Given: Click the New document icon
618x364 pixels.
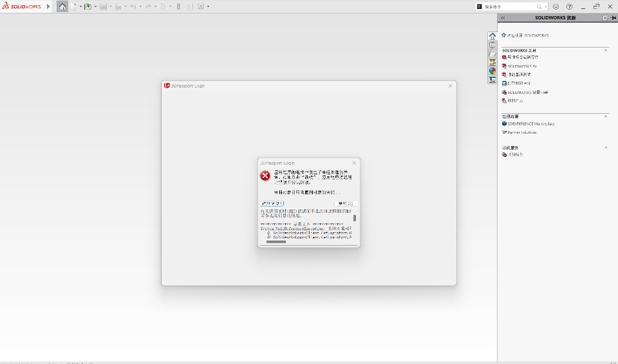Looking at the screenshot, I should point(73,6).
